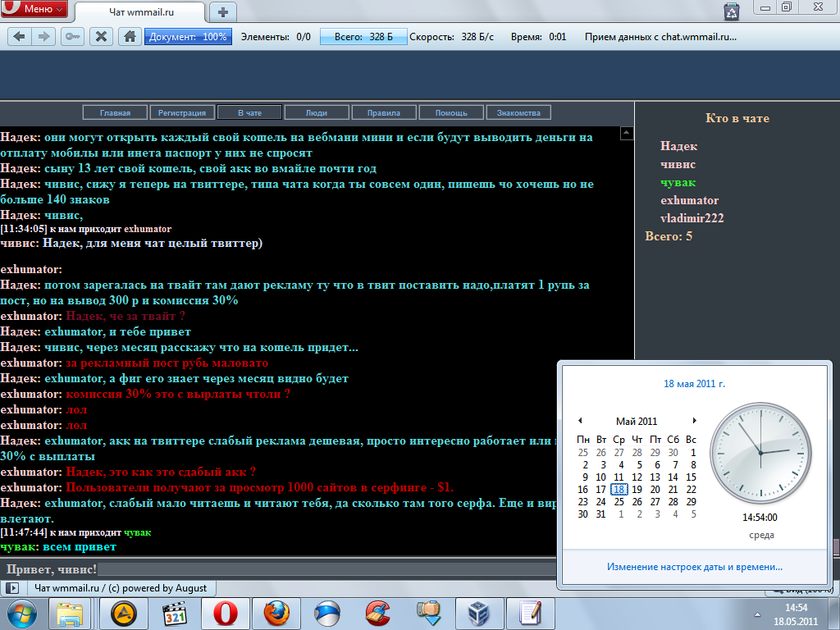Click exhumator name in join message
The height and width of the screenshot is (630, 840).
click(x=148, y=229)
